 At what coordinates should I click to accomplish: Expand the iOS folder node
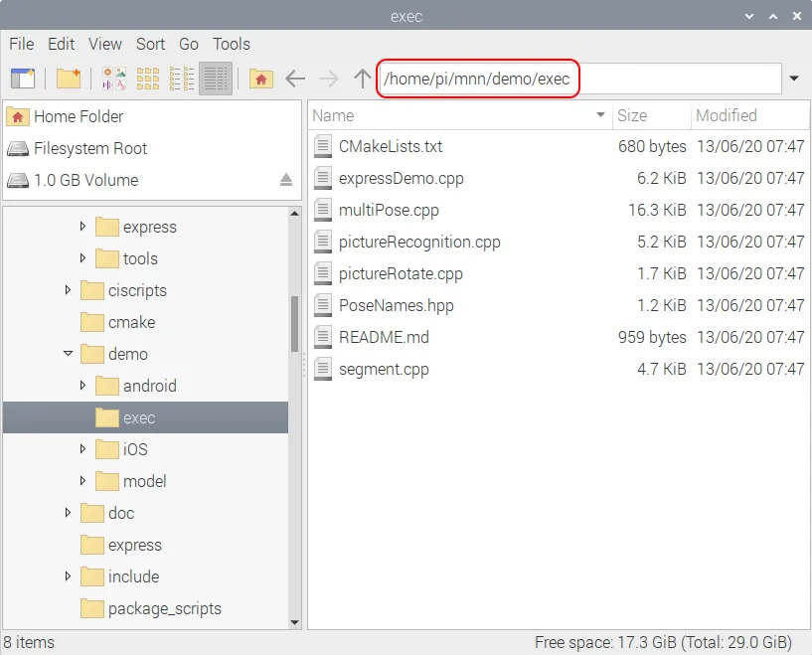click(x=82, y=449)
